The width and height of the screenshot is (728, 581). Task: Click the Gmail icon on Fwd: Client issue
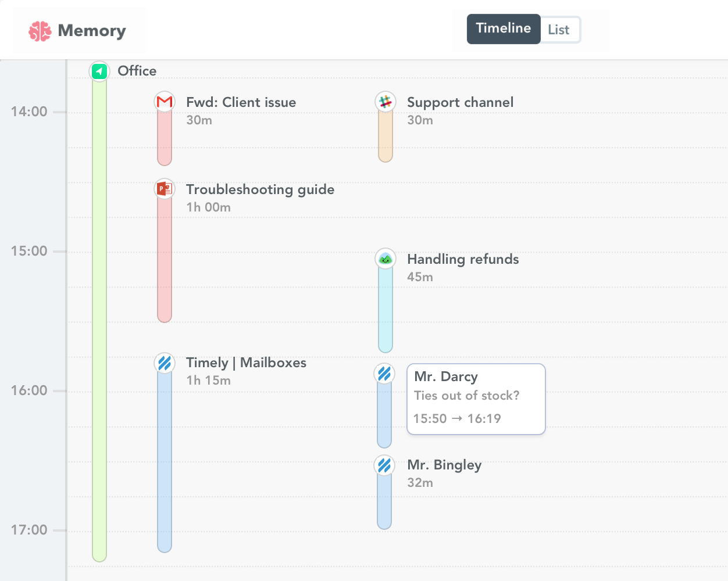coord(164,101)
